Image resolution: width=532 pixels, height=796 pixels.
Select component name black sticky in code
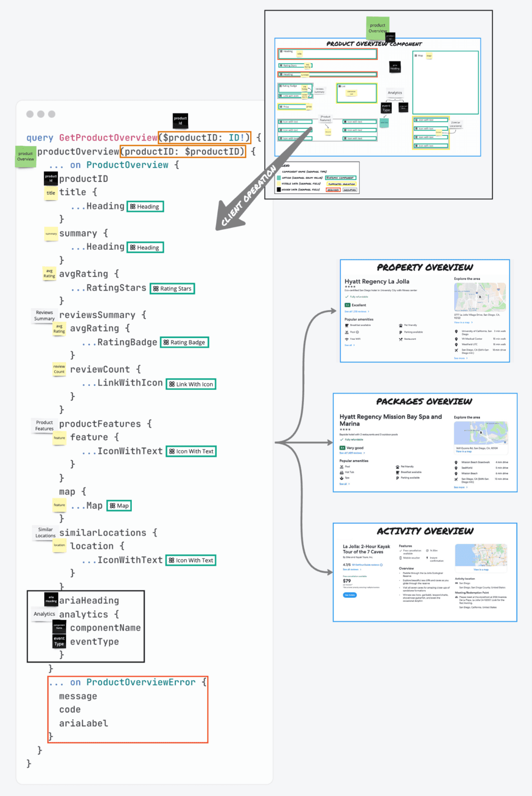pyautogui.click(x=59, y=626)
